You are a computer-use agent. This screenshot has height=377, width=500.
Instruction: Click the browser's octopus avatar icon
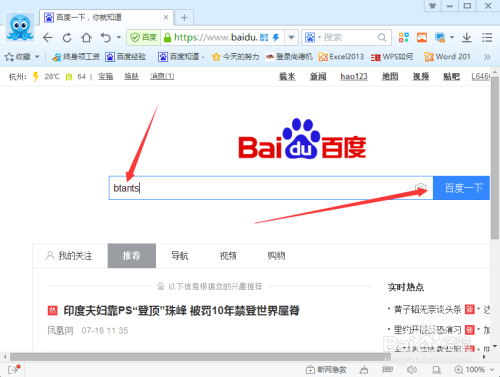pyautogui.click(x=20, y=27)
